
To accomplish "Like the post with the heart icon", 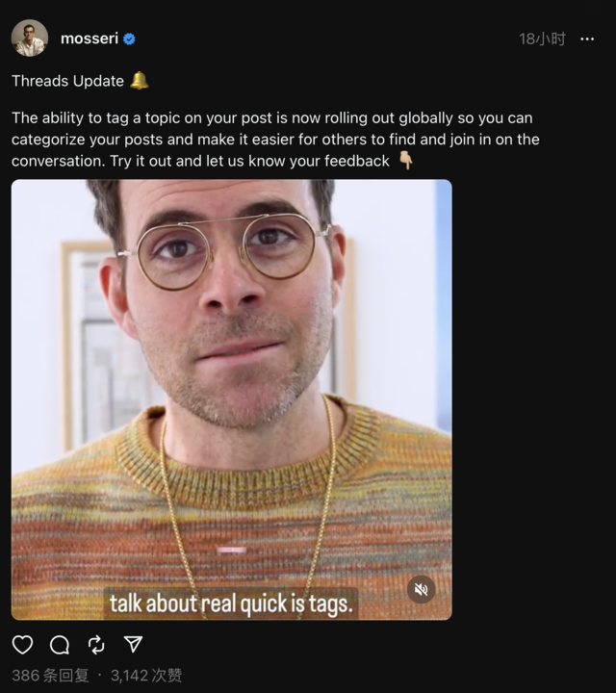I will click(x=22, y=644).
